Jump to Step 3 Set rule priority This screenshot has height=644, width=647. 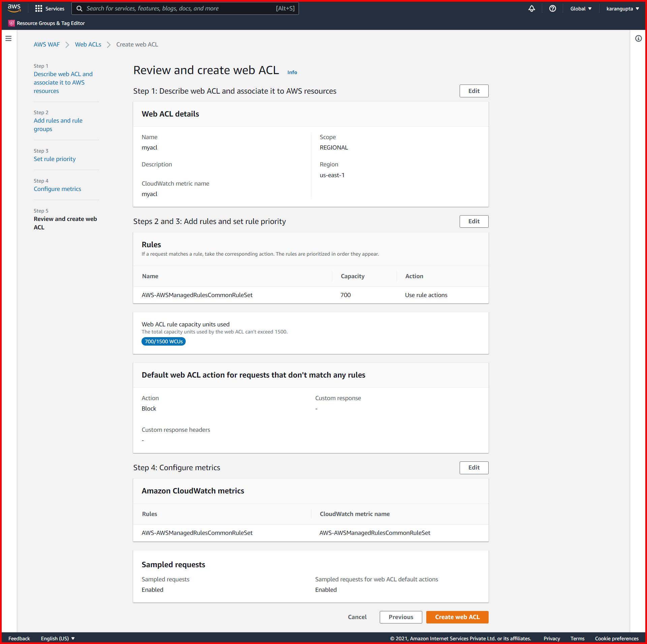click(54, 159)
